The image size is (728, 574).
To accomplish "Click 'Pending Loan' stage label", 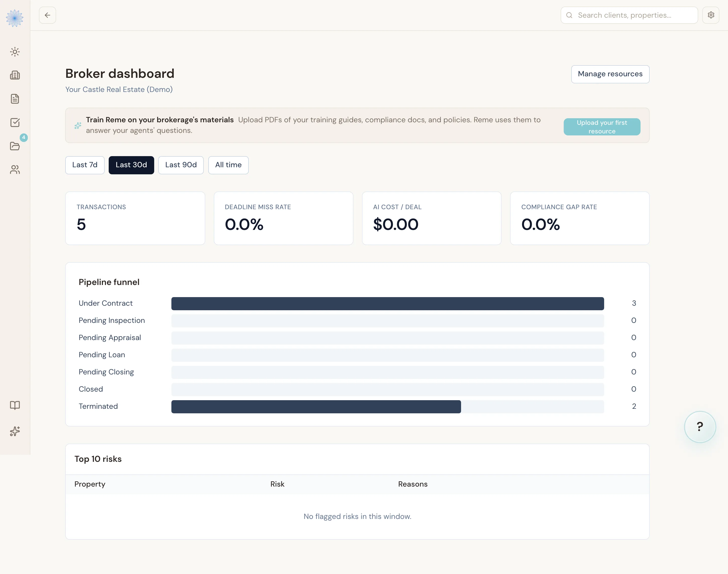I will coord(102,354).
